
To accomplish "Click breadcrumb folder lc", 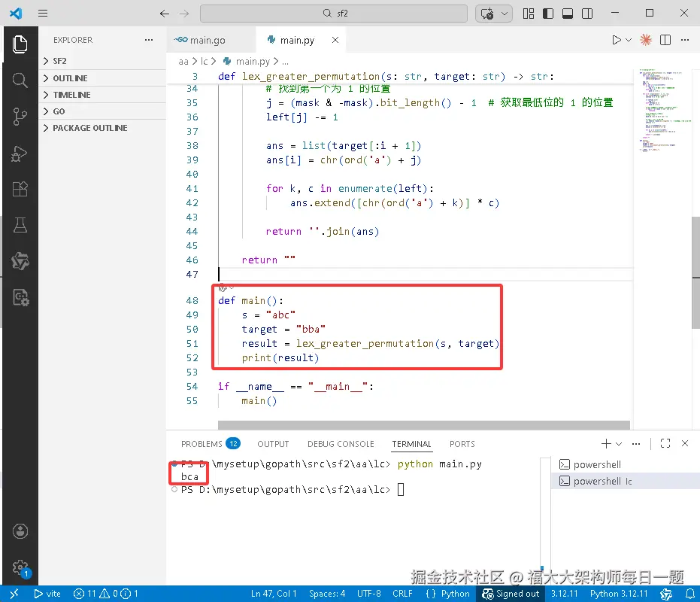I will (x=204, y=61).
